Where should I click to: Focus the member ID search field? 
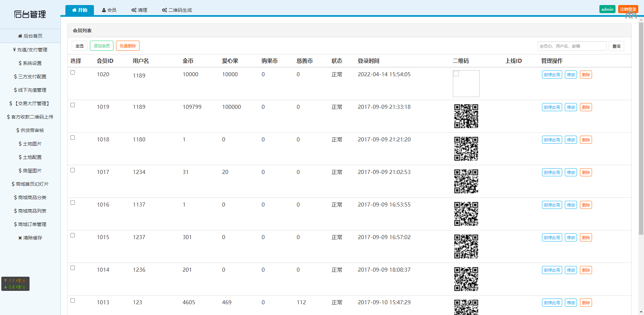572,46
